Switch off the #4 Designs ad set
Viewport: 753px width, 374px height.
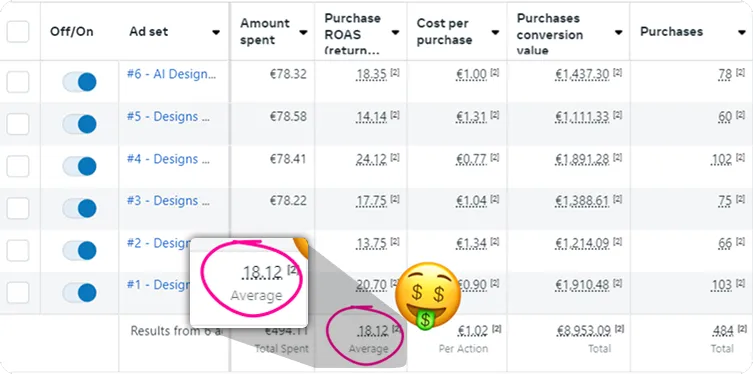click(x=79, y=166)
